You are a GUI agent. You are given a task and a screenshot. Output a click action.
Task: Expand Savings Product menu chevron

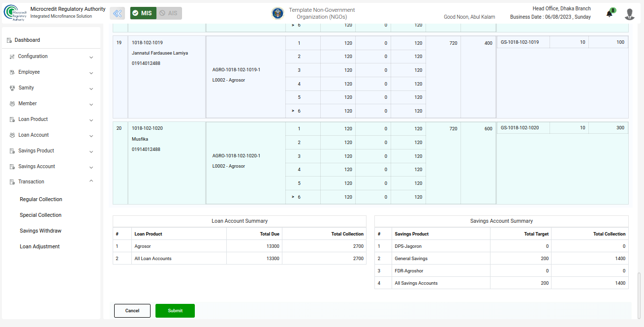(91, 151)
